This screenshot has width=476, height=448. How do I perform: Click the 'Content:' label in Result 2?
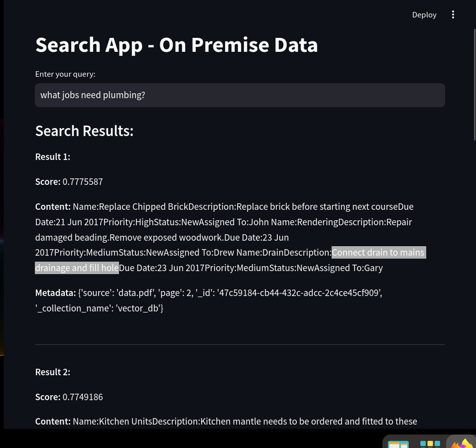click(x=53, y=421)
